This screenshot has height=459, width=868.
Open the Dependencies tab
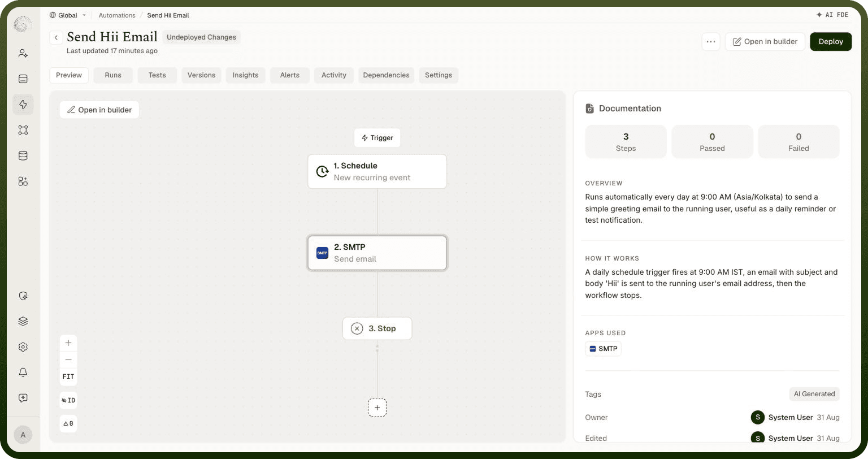[386, 75]
